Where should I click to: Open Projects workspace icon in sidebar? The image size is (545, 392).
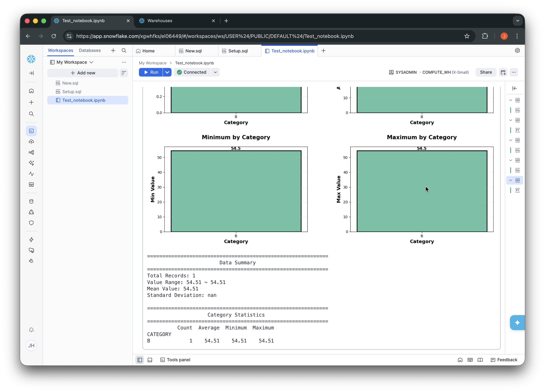[x=31, y=131]
